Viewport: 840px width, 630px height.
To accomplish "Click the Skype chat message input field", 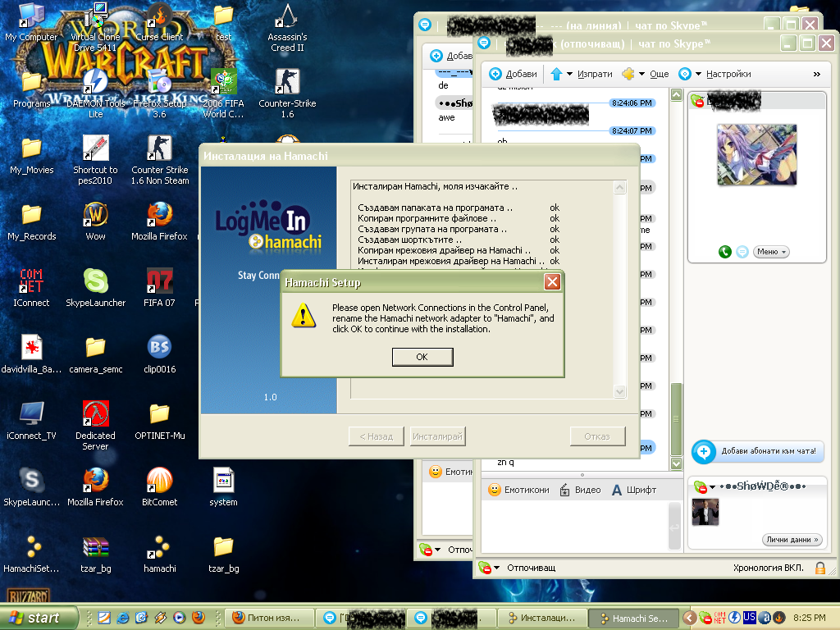I will click(x=574, y=526).
